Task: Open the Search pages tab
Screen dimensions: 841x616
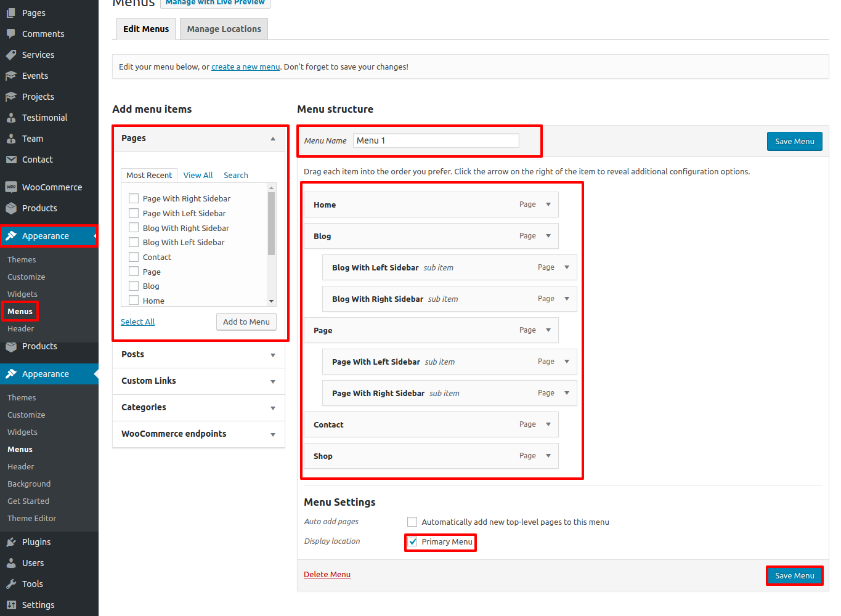Action: click(236, 175)
